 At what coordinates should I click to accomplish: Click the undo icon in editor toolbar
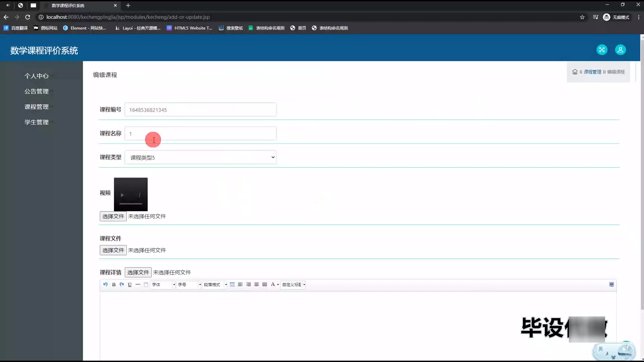[x=105, y=285]
